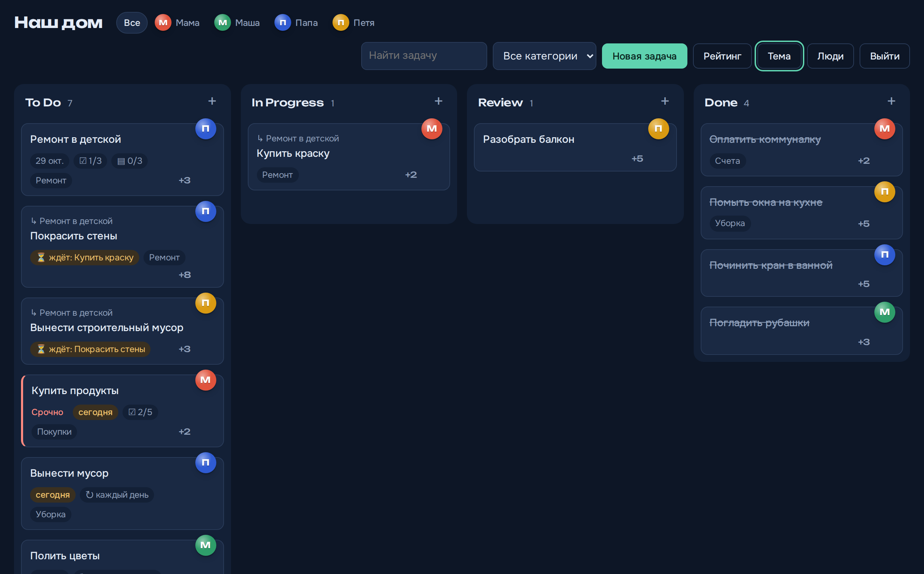Open the Все категории dropdown
Screen dimensions: 924x574
pyautogui.click(x=544, y=56)
